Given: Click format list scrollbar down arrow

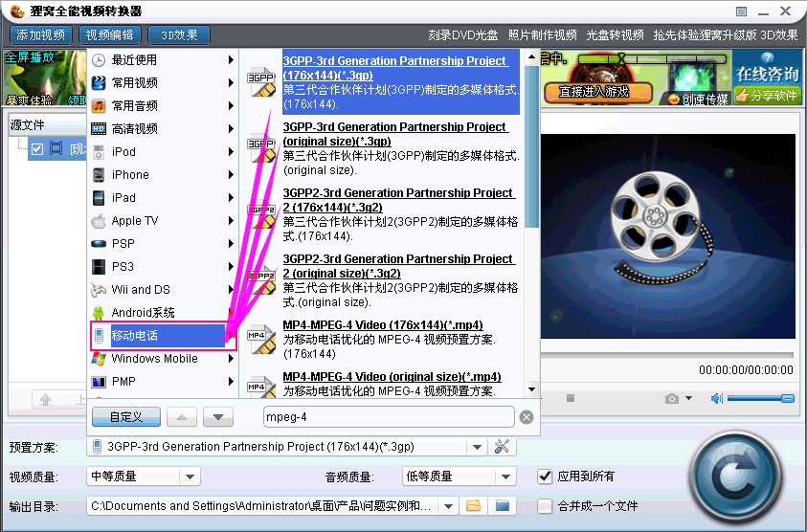Looking at the screenshot, I should click(532, 389).
